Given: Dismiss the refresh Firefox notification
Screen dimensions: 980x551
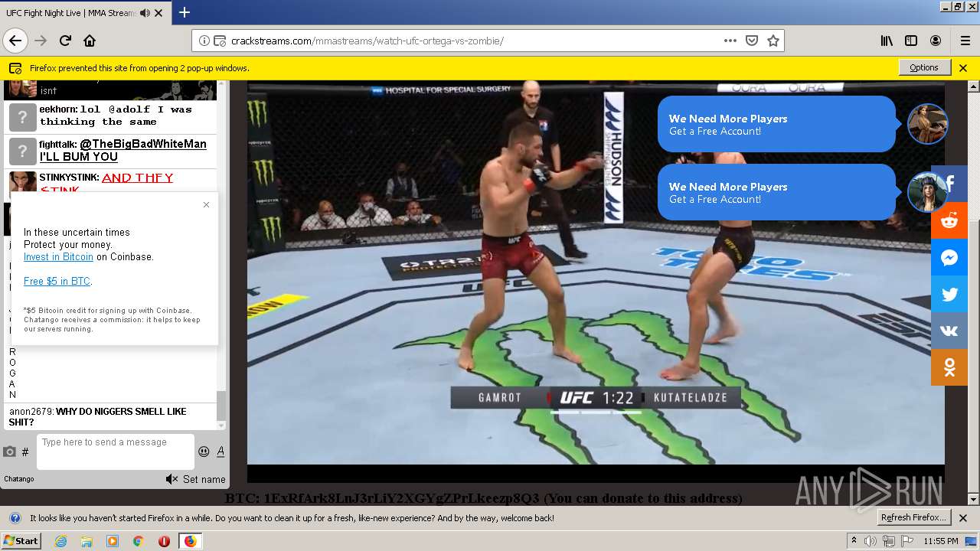Looking at the screenshot, I should coord(963,518).
